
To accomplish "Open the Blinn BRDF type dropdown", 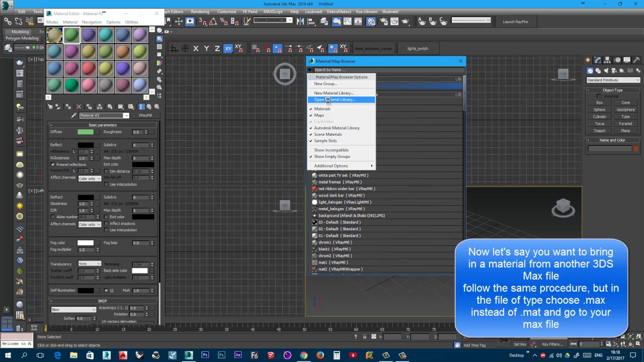I will click(73, 309).
